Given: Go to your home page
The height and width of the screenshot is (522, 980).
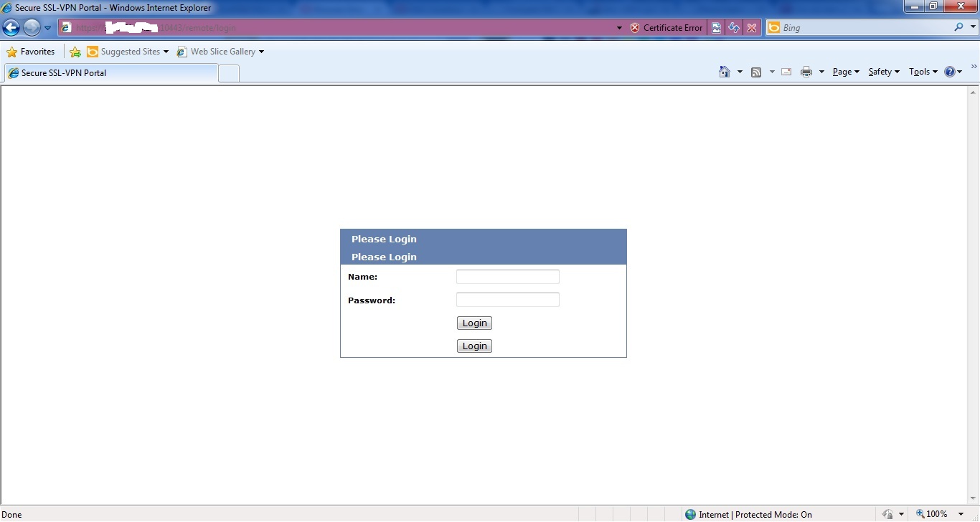Looking at the screenshot, I should click(x=724, y=72).
